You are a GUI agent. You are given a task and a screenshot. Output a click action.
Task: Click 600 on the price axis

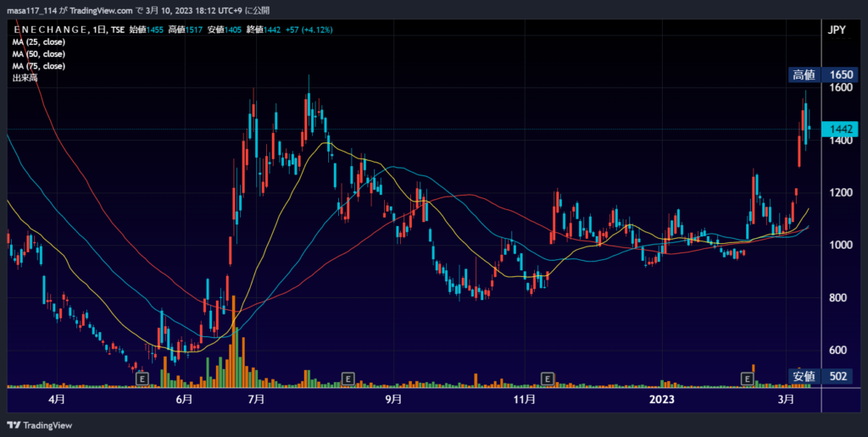click(x=837, y=350)
